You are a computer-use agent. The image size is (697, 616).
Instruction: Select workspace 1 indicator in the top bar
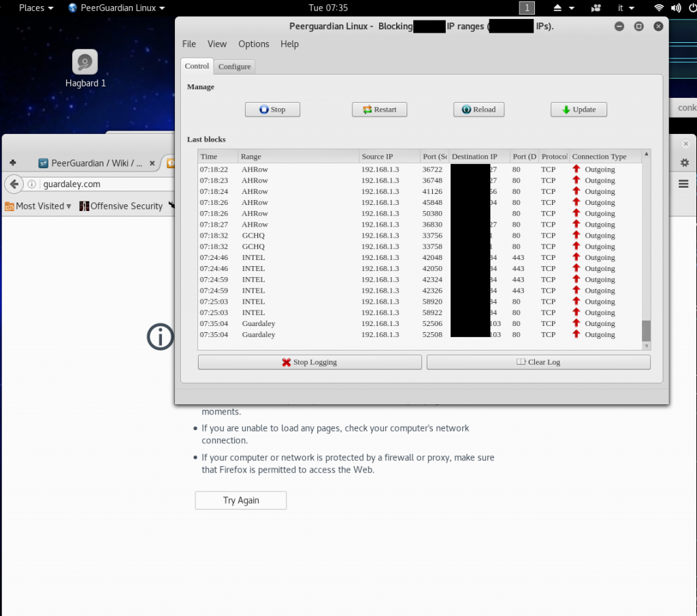click(527, 8)
